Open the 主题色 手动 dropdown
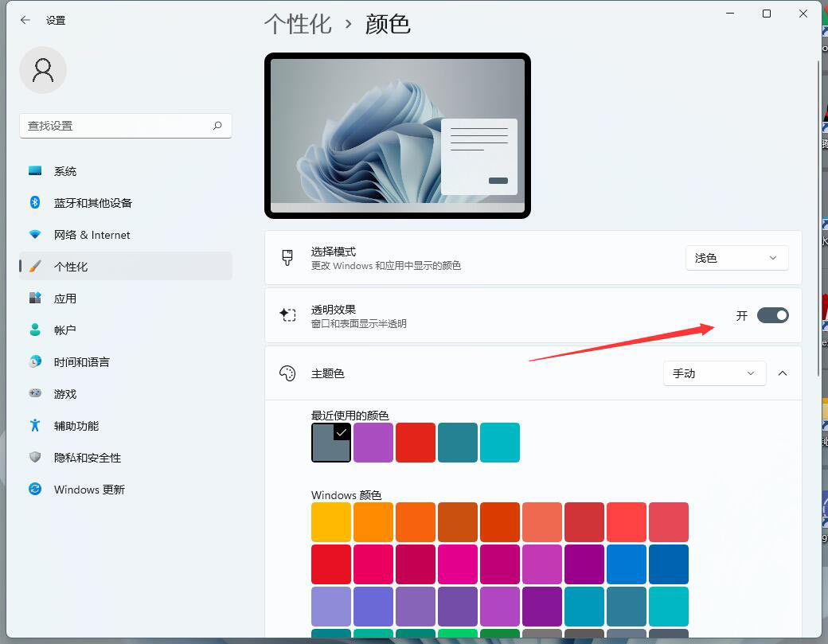Viewport: 828px width, 644px height. [x=713, y=373]
